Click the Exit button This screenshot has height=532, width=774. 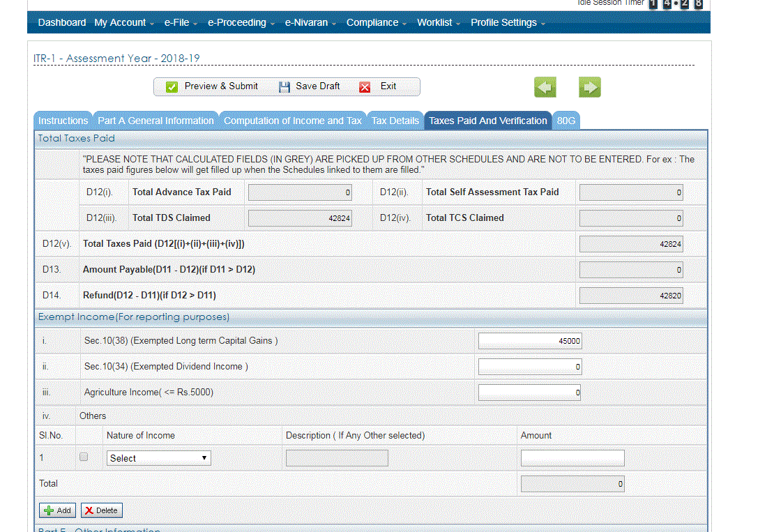379,86
